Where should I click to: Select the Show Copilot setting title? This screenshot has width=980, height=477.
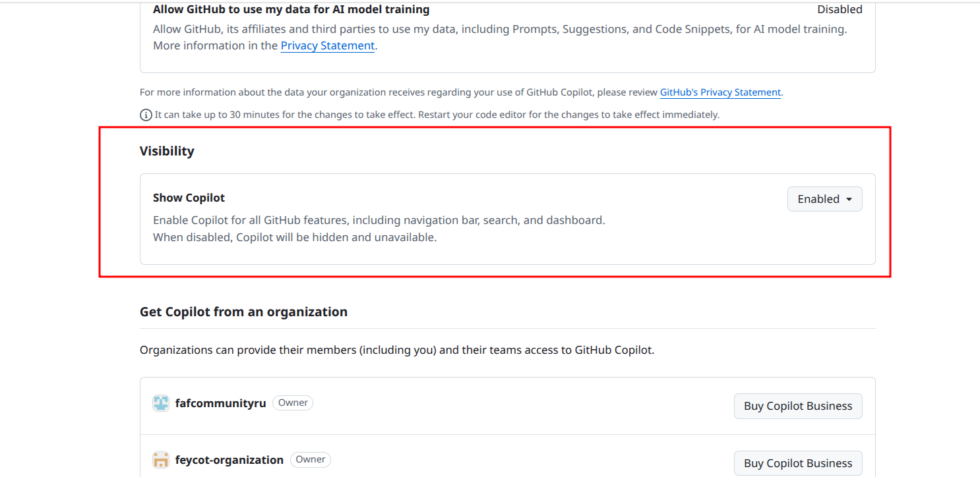(189, 197)
